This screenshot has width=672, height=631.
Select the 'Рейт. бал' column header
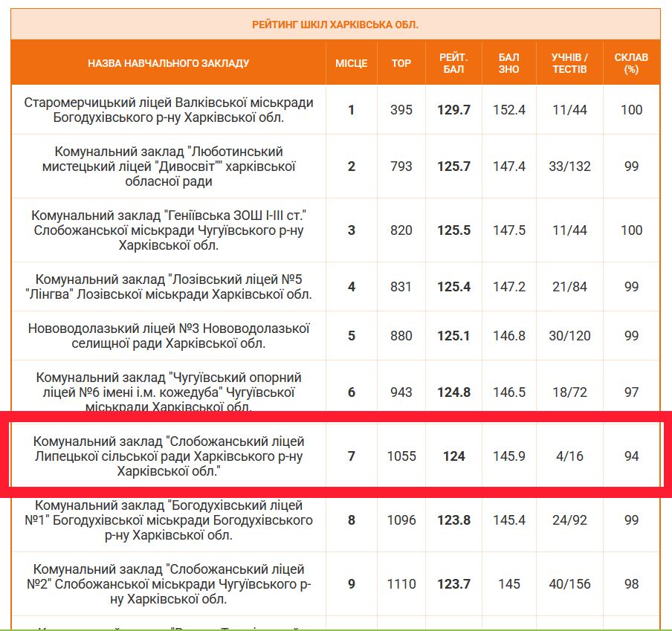click(453, 63)
